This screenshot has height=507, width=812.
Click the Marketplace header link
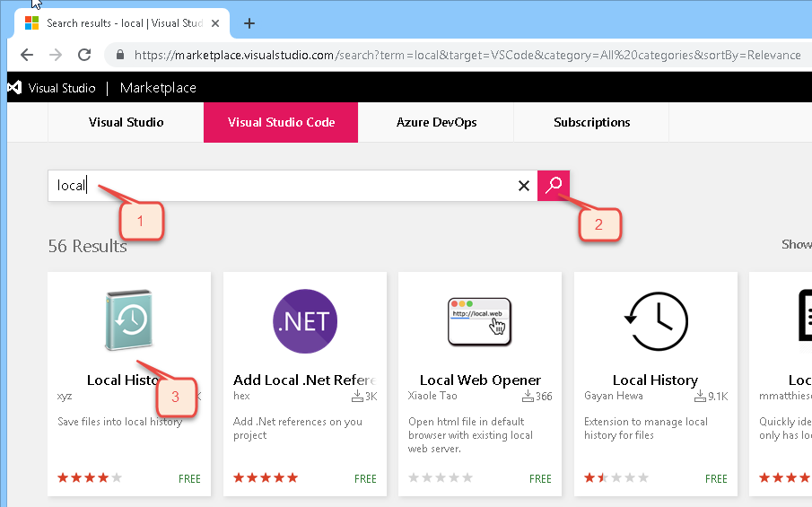(x=158, y=88)
